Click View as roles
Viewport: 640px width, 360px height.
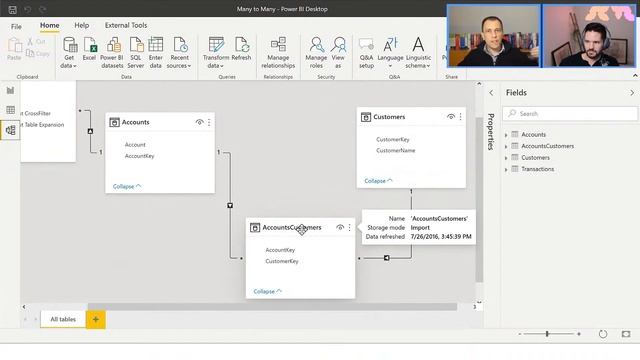pos(338,52)
